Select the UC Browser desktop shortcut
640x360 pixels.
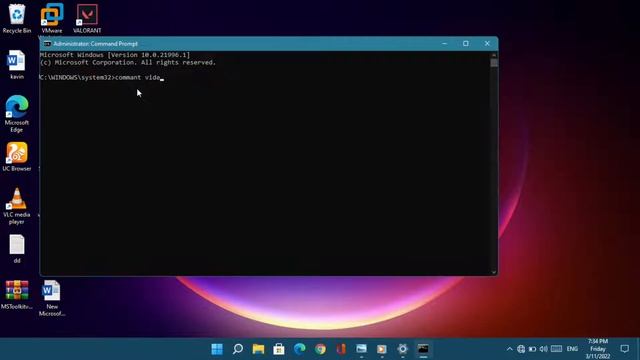(x=17, y=157)
